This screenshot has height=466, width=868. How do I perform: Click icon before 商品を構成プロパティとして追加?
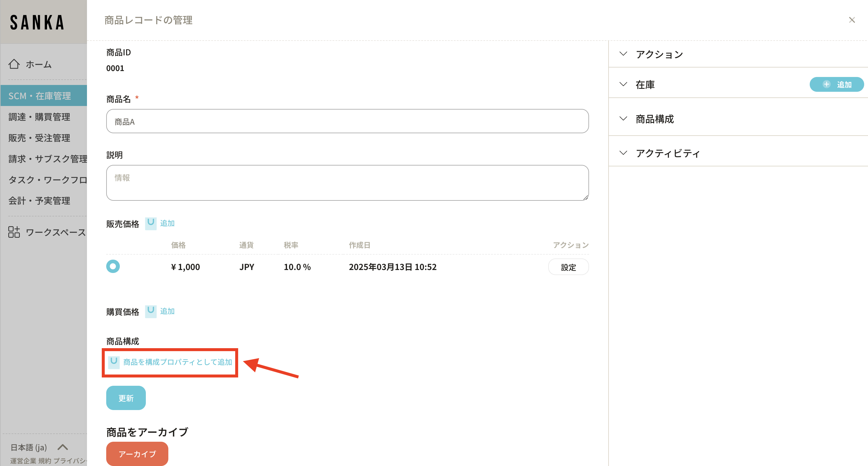[114, 362]
